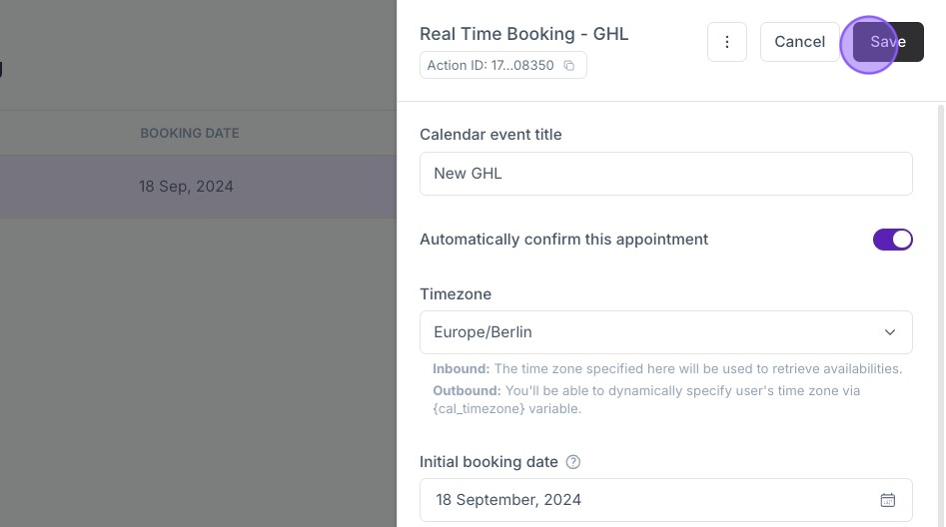946x527 pixels.
Task: Select the 18 Sep, 2024 booking row
Action: tap(186, 186)
